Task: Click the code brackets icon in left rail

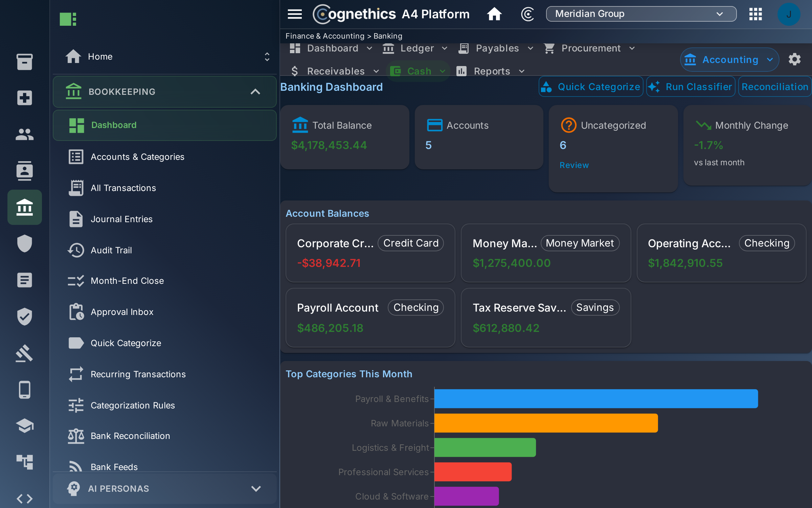Action: click(25, 498)
